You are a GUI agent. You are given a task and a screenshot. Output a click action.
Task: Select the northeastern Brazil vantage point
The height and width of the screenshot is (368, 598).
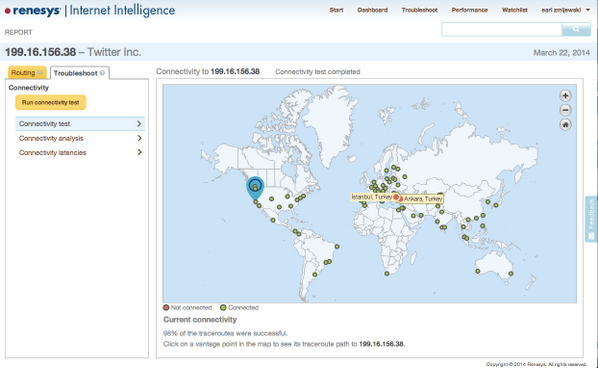coord(337,246)
